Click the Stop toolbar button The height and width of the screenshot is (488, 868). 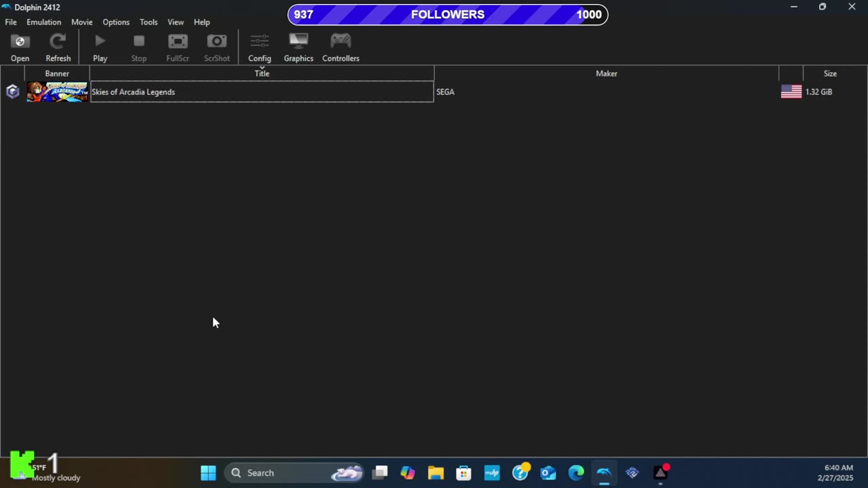tap(138, 48)
